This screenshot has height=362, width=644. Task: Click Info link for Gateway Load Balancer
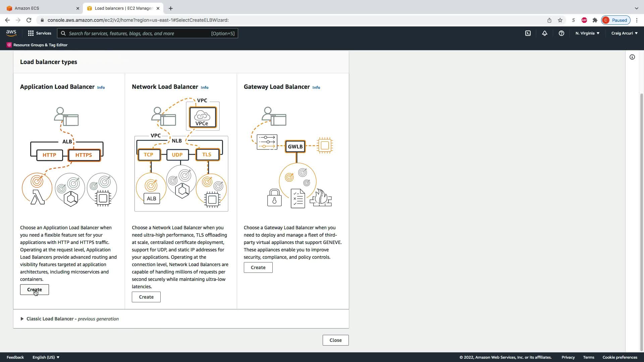click(316, 87)
